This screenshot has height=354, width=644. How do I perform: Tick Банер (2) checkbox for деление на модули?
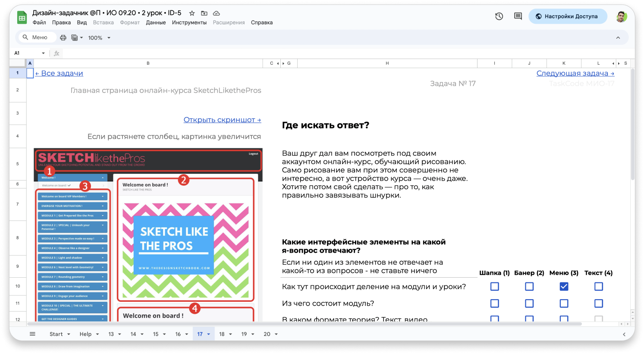point(529,286)
